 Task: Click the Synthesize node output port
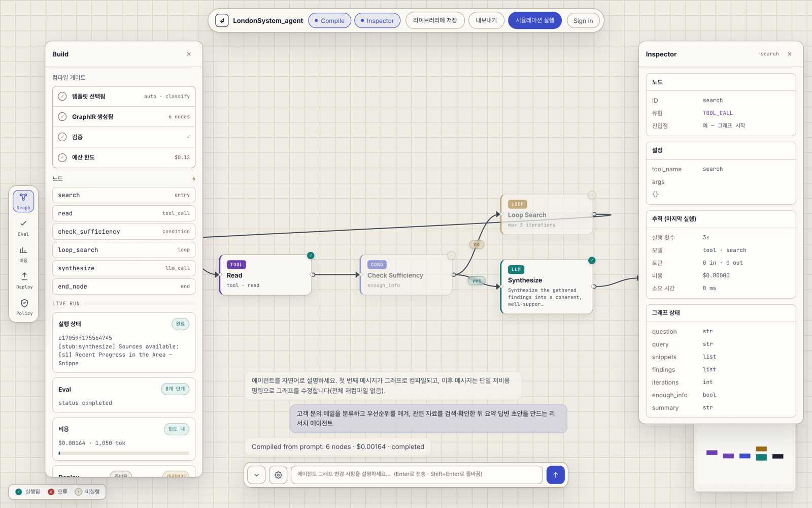(x=594, y=287)
